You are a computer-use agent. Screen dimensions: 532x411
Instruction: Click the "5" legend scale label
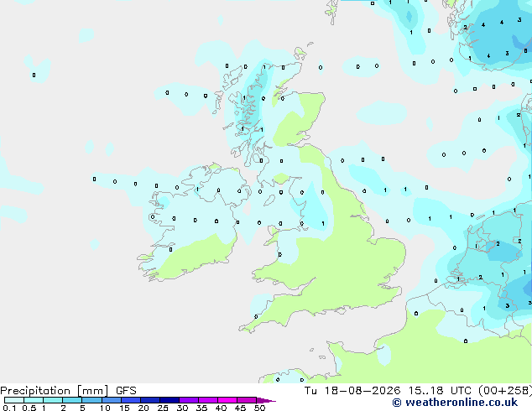pos(82,408)
